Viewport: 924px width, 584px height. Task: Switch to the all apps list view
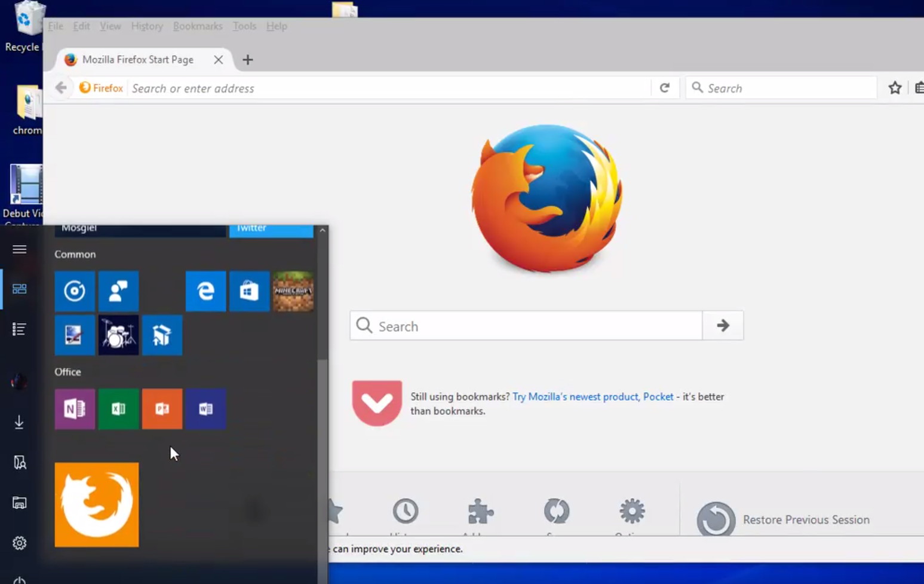click(x=20, y=329)
